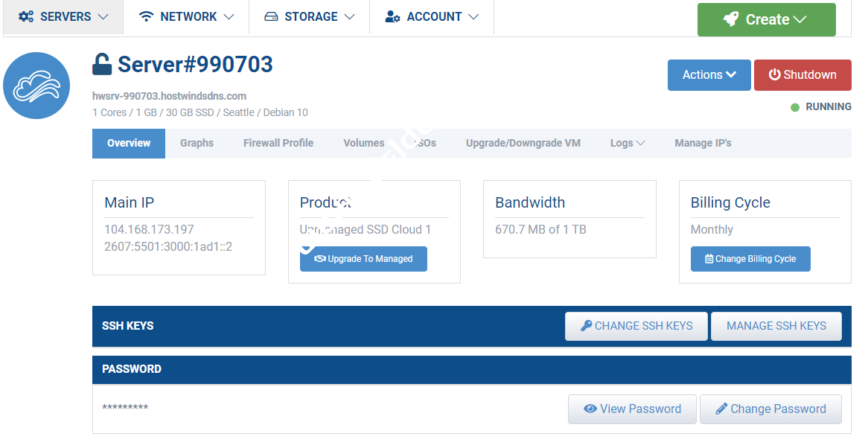This screenshot has height=445, width=868.
Task: Expand the Network dropdown menu
Action: click(x=187, y=16)
